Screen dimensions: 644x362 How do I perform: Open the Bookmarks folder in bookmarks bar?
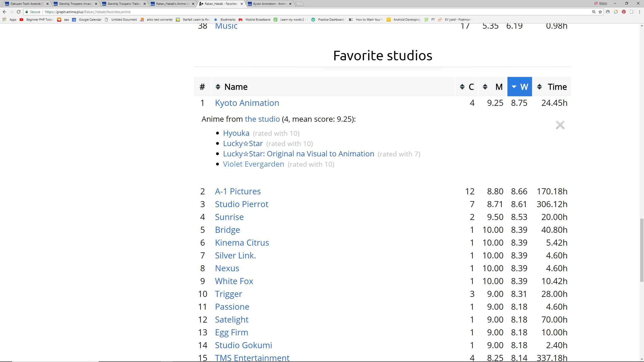pyautogui.click(x=225, y=20)
